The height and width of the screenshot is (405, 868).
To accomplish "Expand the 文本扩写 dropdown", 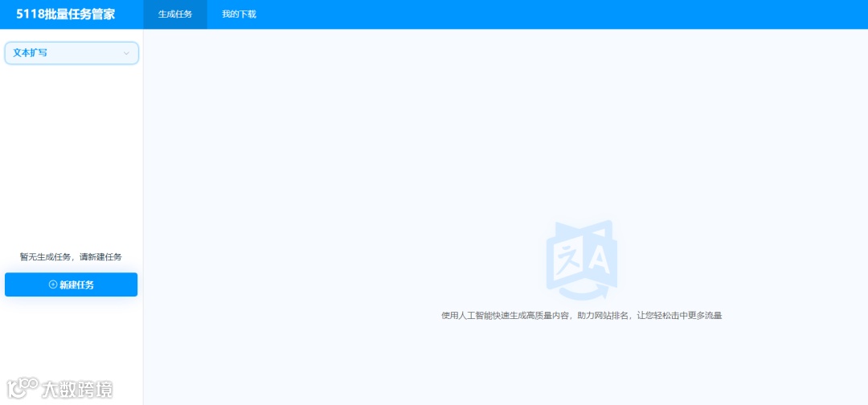I will coord(72,53).
